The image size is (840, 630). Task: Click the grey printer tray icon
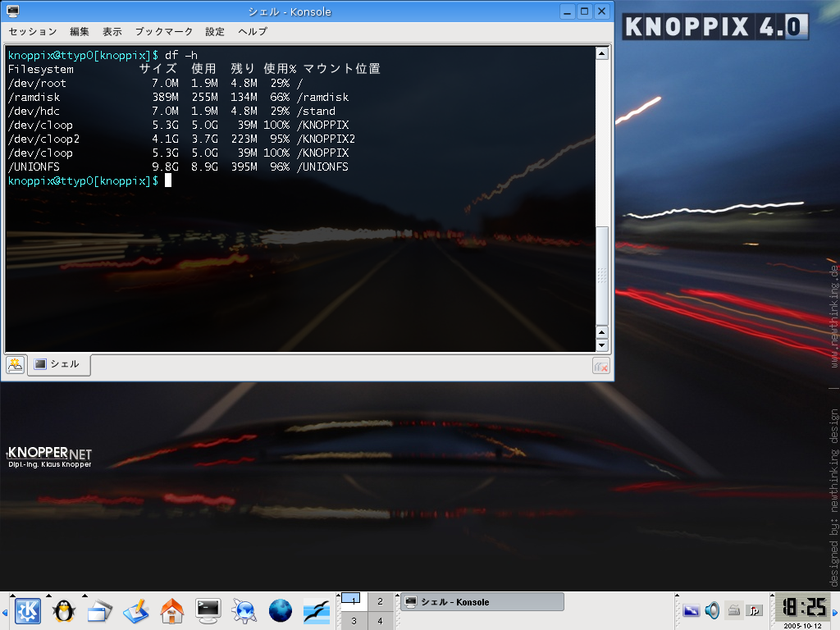pyautogui.click(x=733, y=610)
